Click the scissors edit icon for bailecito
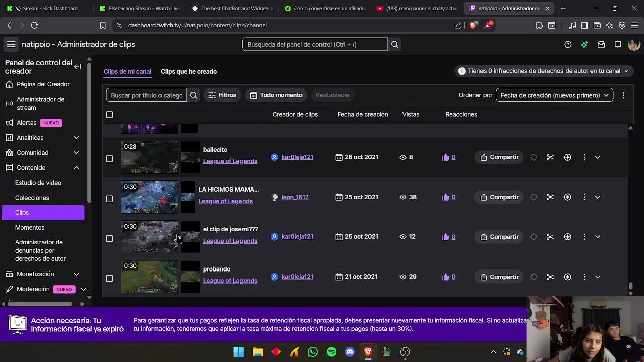This screenshot has height=362, width=644. point(550,157)
